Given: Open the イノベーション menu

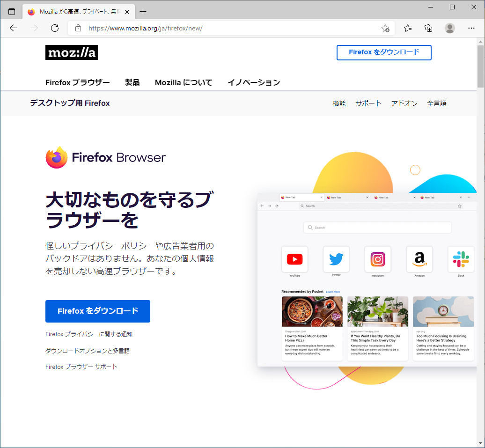Looking at the screenshot, I should point(254,82).
